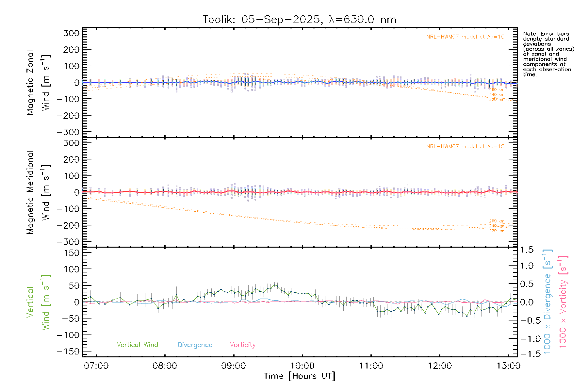Viewport: 588px width, 392px height.
Task: Click the "1000 x Vorticity" right axis label
Action: (563, 301)
